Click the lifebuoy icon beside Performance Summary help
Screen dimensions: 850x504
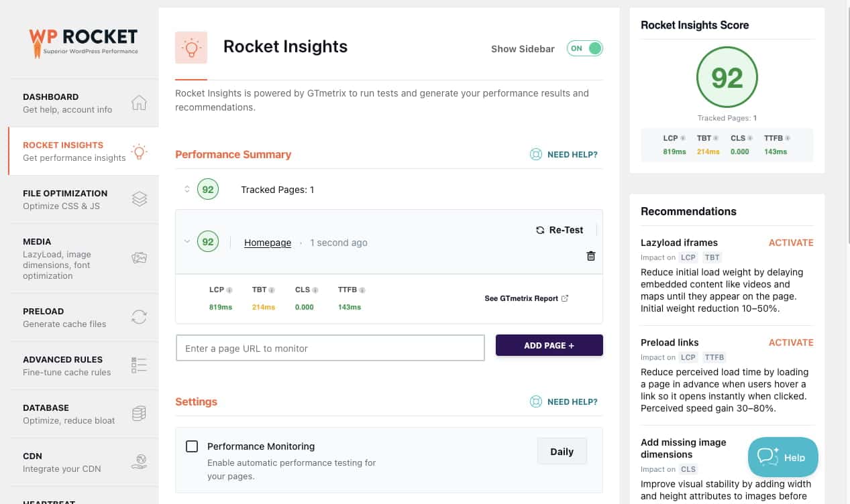535,155
